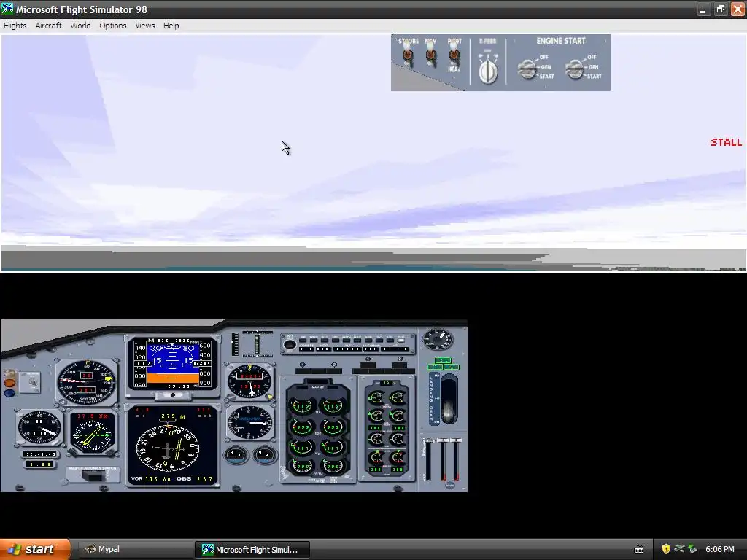The image size is (747, 560).
Task: Click the left engine ITT gauge
Action: [x=302, y=426]
